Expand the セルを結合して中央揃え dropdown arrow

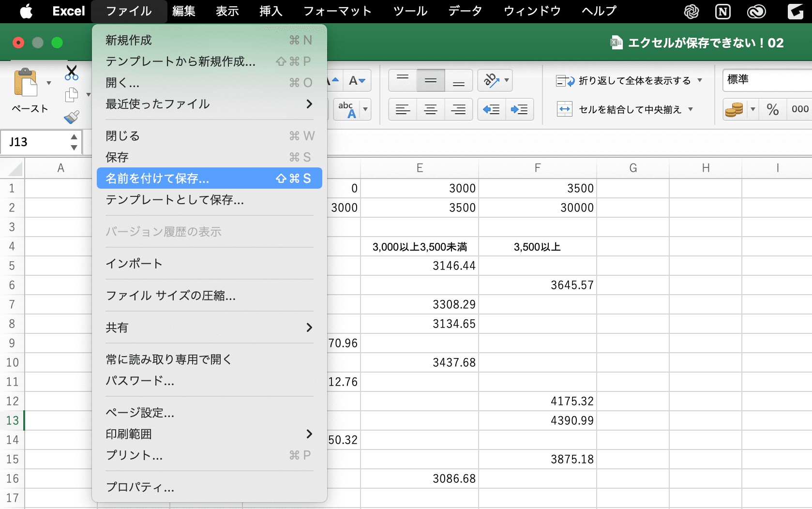(x=691, y=109)
